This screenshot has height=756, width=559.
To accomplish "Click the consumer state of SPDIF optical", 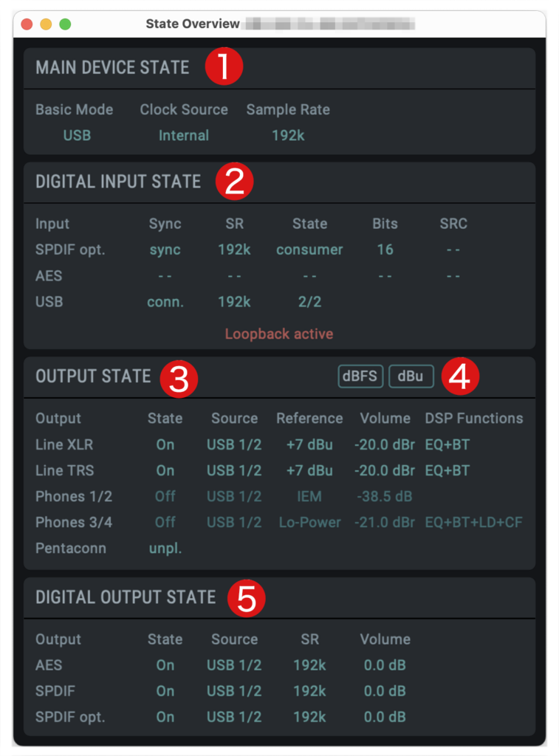I will [x=309, y=250].
